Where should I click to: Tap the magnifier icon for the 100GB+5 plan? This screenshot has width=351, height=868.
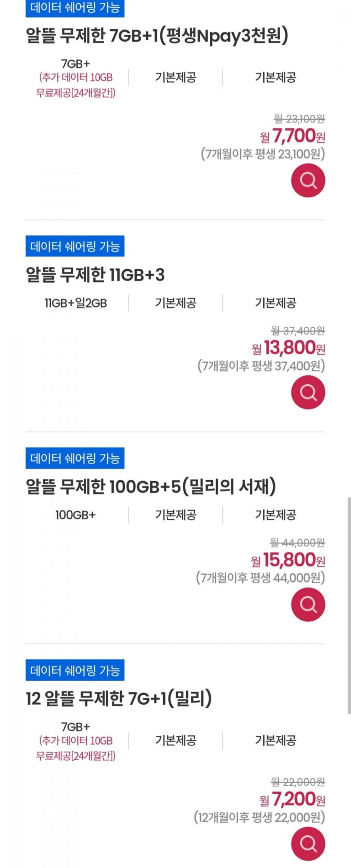(308, 604)
